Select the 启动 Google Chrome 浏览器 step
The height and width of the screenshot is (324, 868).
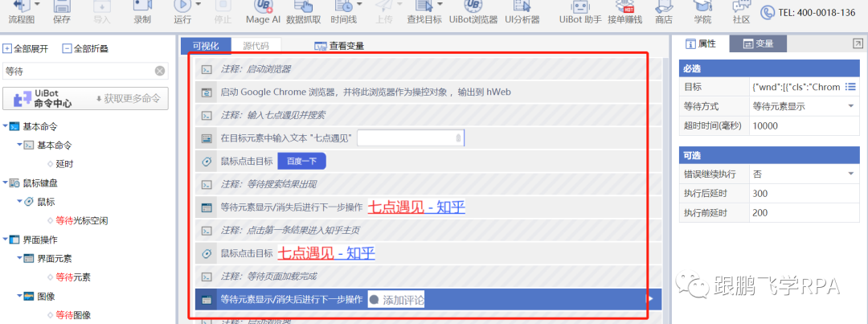pos(429,92)
